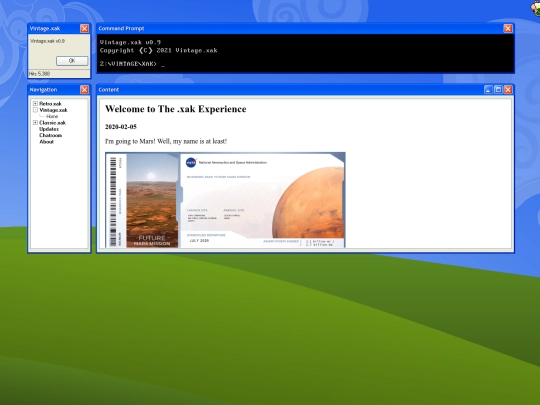The height and width of the screenshot is (405, 540).
Task: Select Vintage.xak in the Navigation tree
Action: click(x=53, y=110)
